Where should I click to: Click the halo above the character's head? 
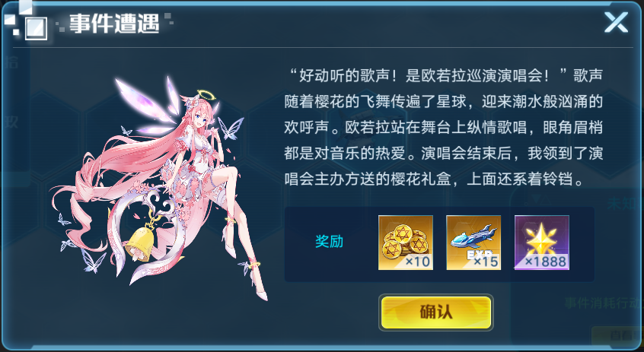pyautogui.click(x=206, y=95)
